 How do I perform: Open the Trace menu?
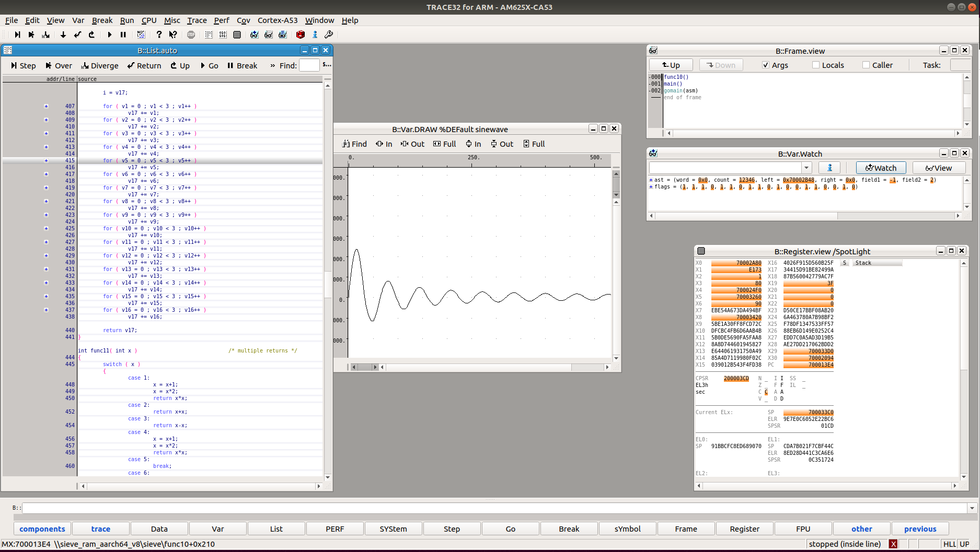[197, 20]
